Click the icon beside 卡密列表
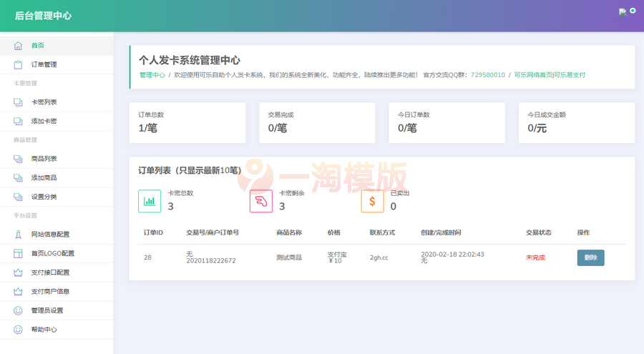The image size is (644, 354). point(18,102)
